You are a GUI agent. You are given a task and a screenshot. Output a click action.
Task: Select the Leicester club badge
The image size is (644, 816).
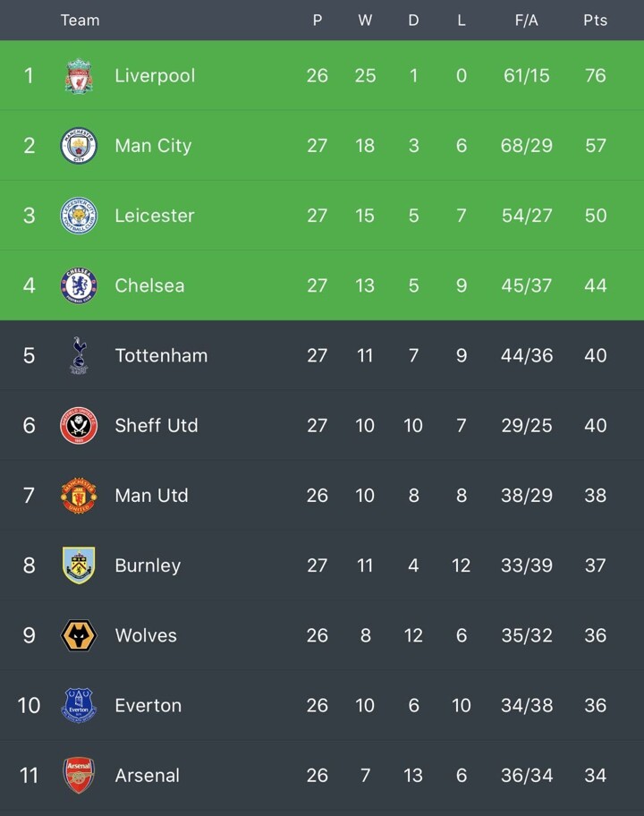[79, 216]
